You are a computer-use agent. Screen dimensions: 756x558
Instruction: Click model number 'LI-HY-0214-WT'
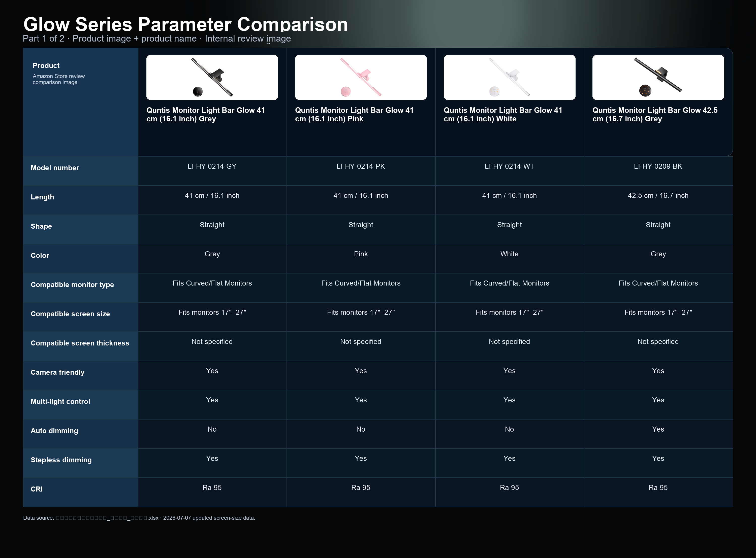tap(509, 166)
